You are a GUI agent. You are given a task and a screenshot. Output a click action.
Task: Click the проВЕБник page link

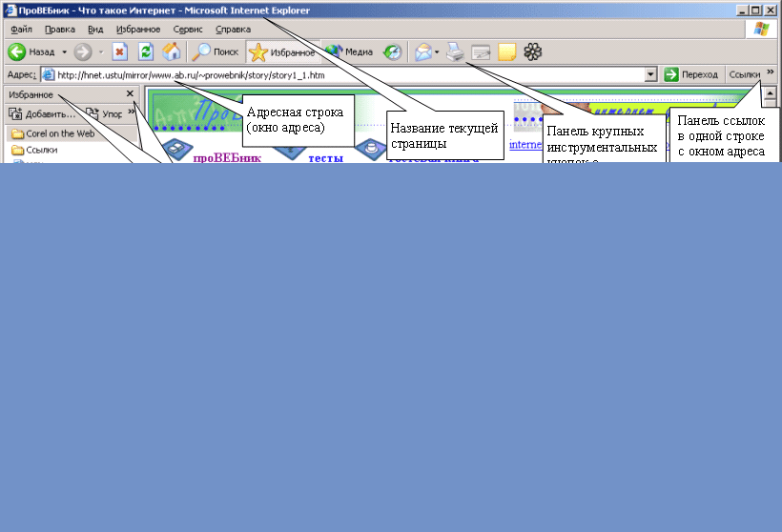(x=227, y=157)
